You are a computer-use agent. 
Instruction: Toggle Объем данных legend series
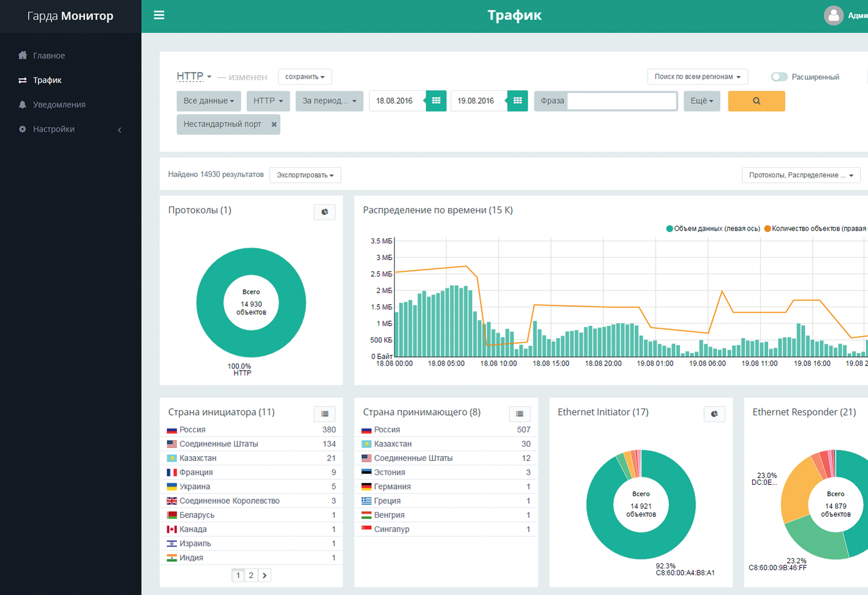pyautogui.click(x=713, y=229)
